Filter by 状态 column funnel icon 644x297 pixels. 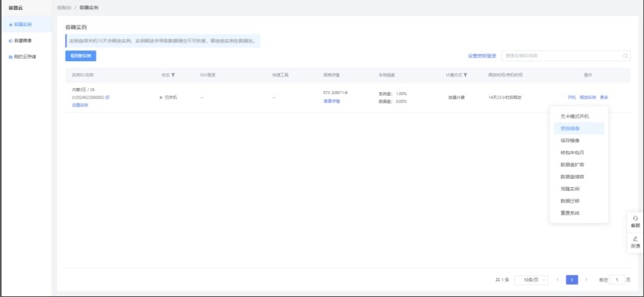pyautogui.click(x=173, y=75)
